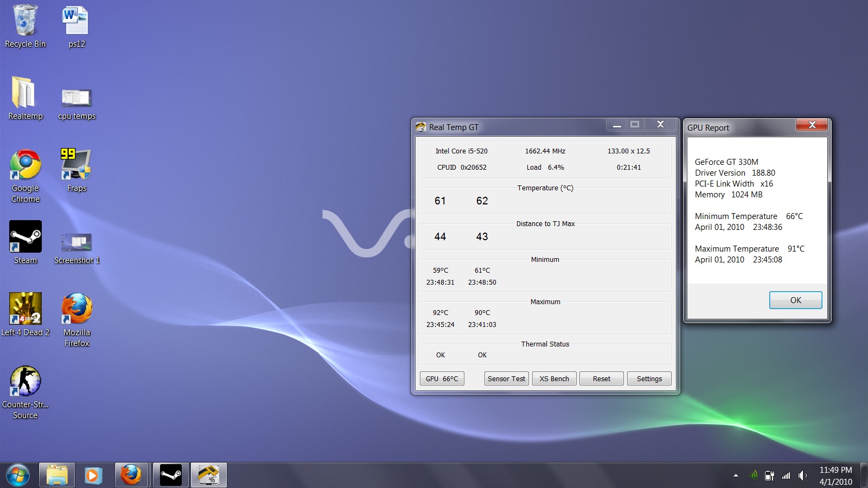Open the Windows Start menu orb

coord(18,476)
